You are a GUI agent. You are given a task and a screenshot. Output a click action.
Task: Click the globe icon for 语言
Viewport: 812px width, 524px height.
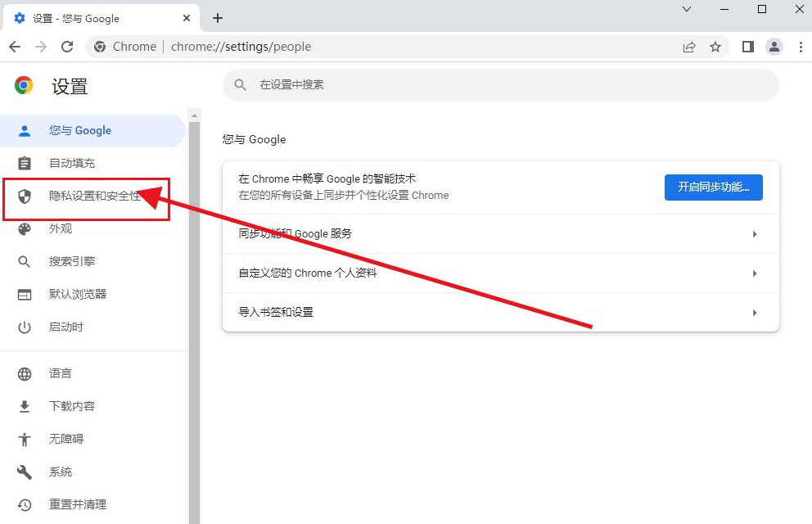tap(25, 374)
